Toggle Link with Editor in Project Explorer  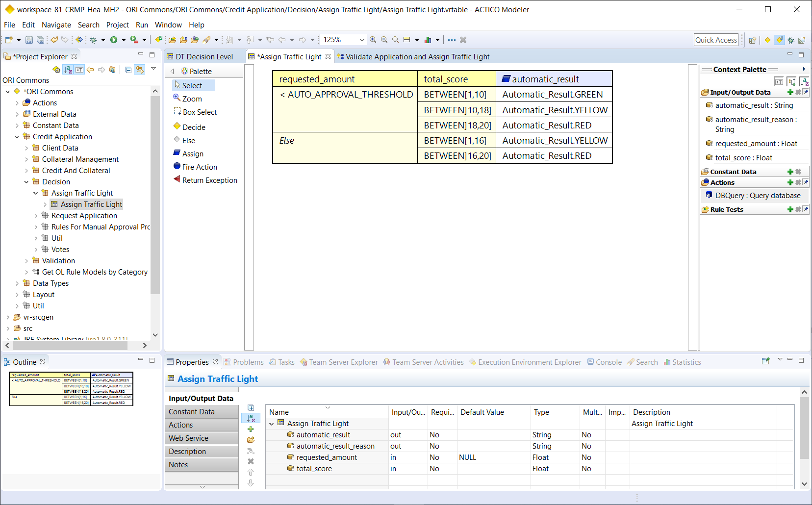pos(140,70)
